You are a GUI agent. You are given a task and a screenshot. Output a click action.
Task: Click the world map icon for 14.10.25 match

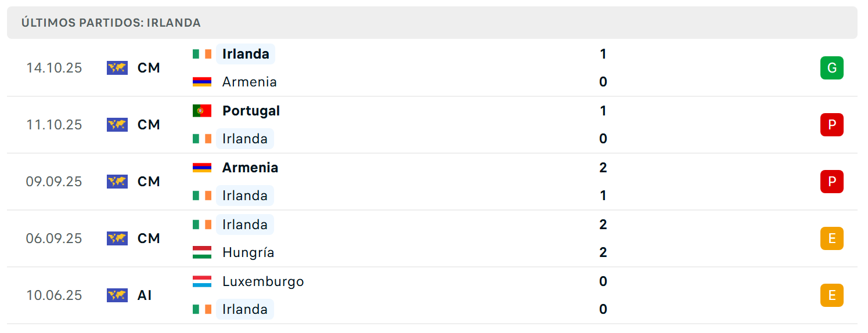(117, 68)
